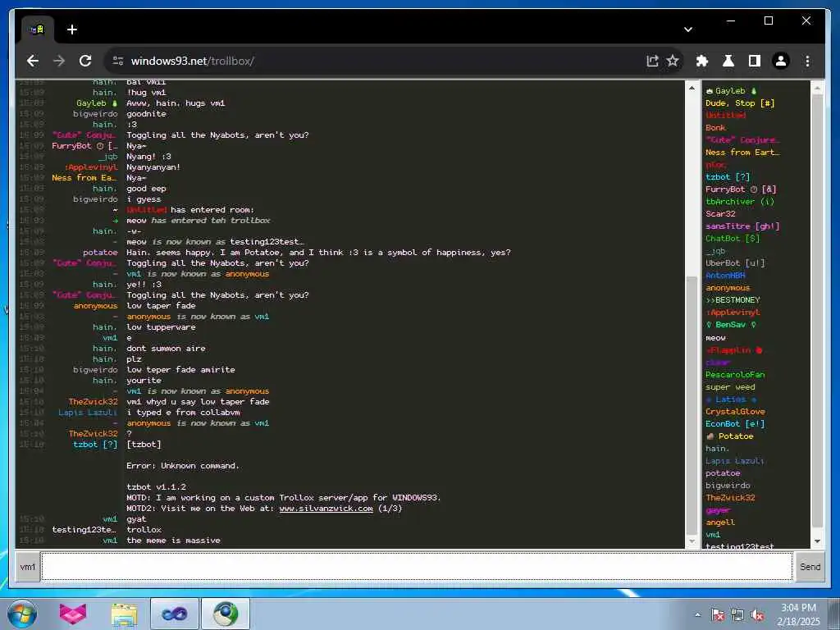Send the chat message
Image resolution: width=840 pixels, height=630 pixels.
click(x=810, y=567)
